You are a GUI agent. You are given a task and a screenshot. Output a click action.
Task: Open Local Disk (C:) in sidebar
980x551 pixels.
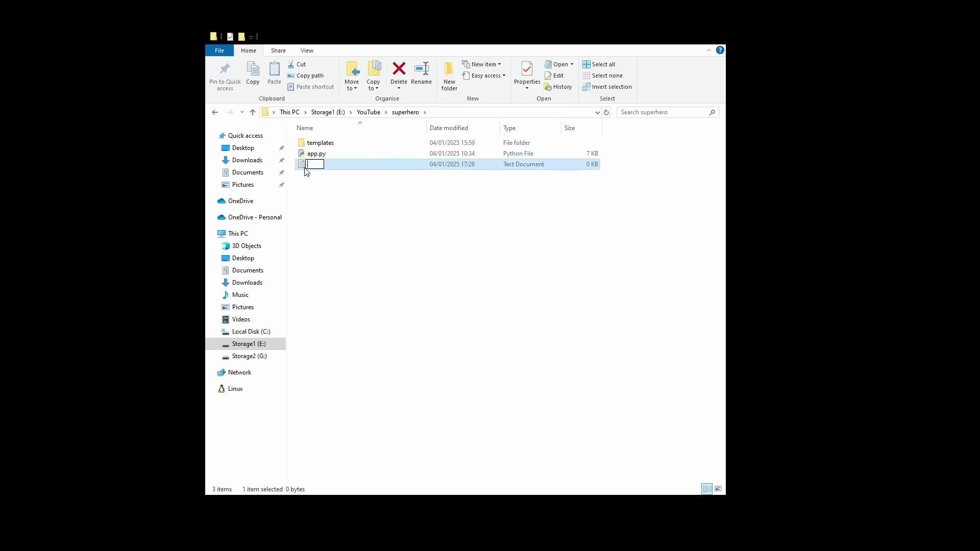pos(251,332)
